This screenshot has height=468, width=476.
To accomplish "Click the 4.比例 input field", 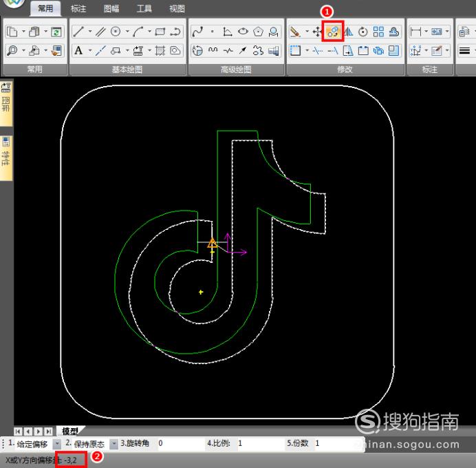I will (x=261, y=443).
